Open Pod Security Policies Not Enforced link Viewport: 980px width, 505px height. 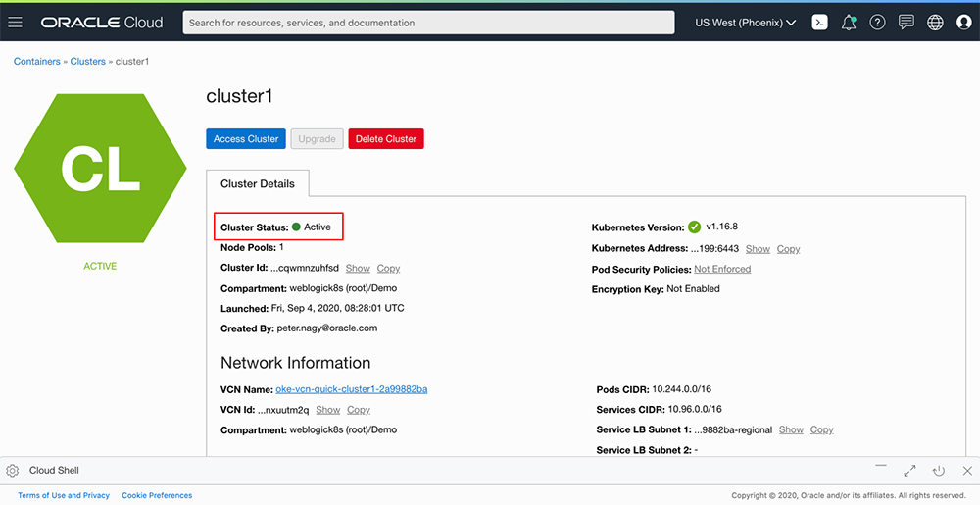pyautogui.click(x=722, y=269)
